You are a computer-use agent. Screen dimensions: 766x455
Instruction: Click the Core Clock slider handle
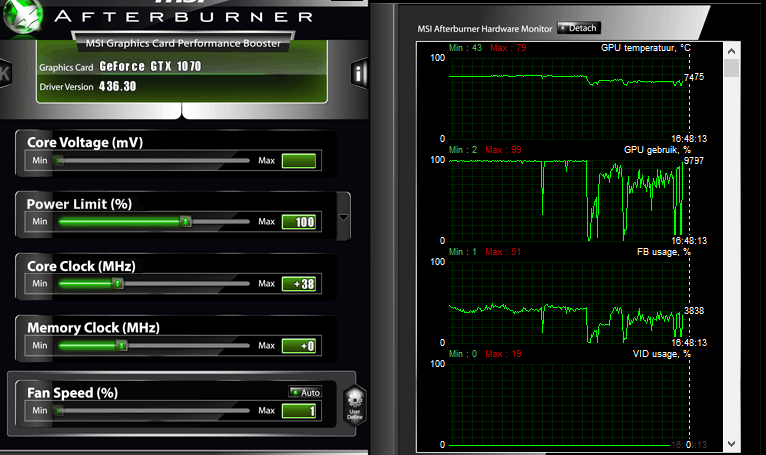tap(117, 283)
